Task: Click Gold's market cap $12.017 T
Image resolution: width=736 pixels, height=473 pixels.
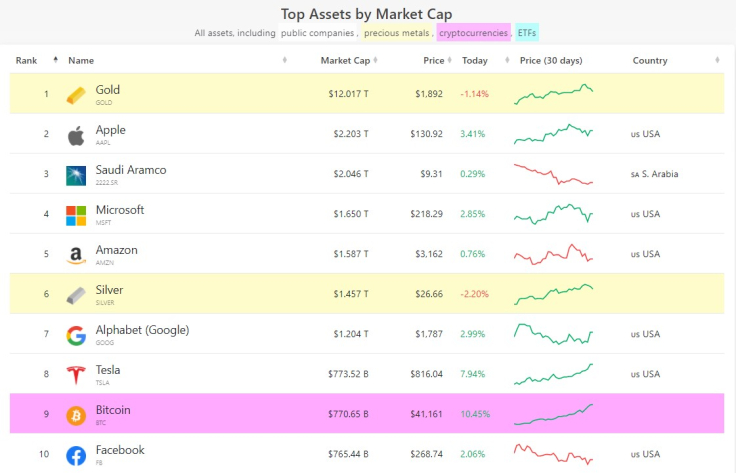Action: click(348, 94)
